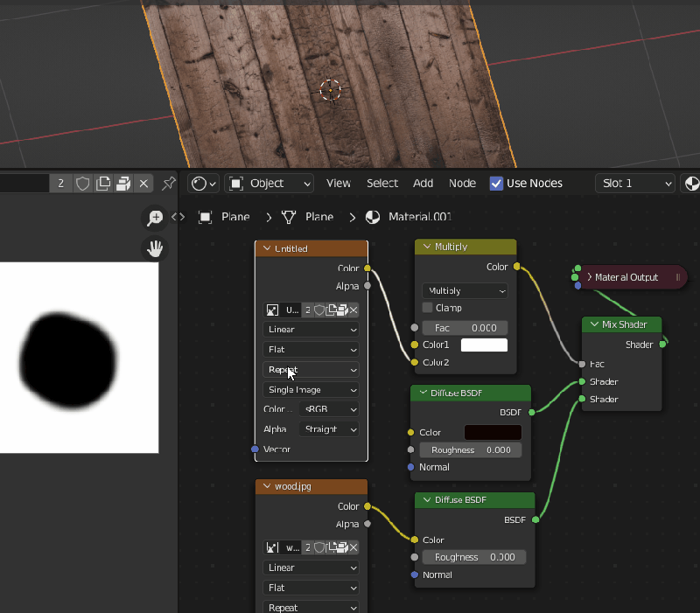The height and width of the screenshot is (613, 700).
Task: Click the pan hand icon above the image preview
Action: coord(155,248)
